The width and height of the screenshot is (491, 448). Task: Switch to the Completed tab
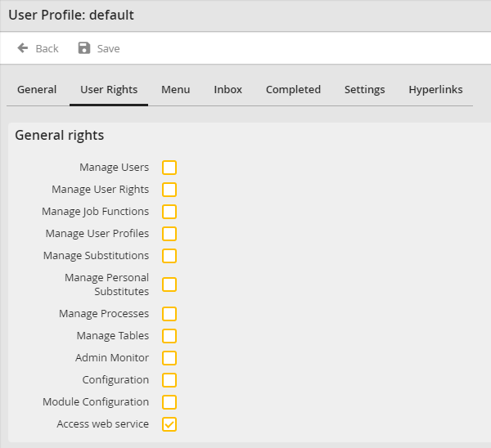293,89
